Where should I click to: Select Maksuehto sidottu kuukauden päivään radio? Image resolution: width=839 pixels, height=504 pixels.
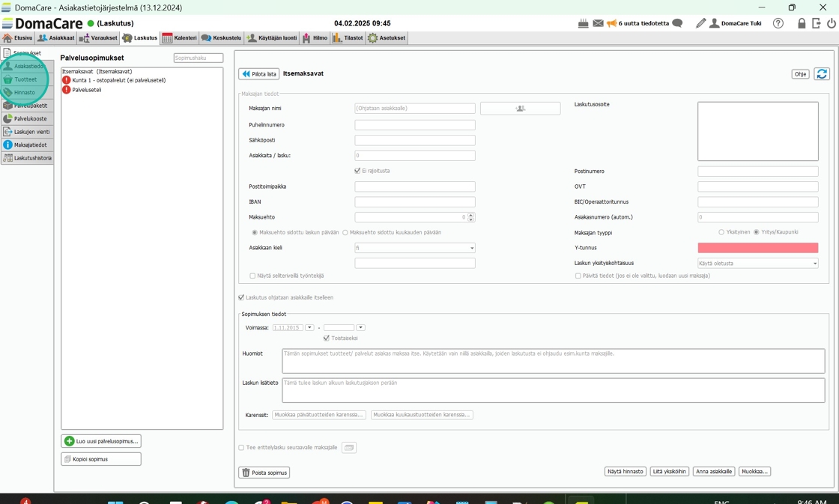(x=345, y=233)
